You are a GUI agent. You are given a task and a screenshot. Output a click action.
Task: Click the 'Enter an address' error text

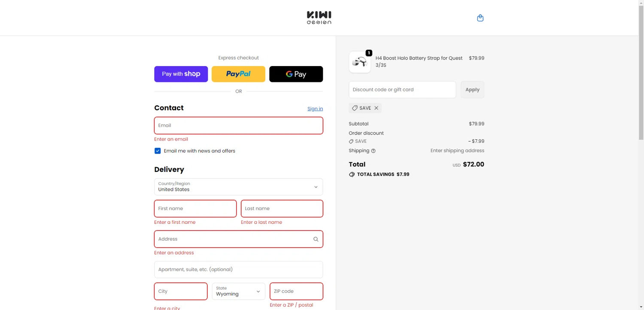pos(174,253)
